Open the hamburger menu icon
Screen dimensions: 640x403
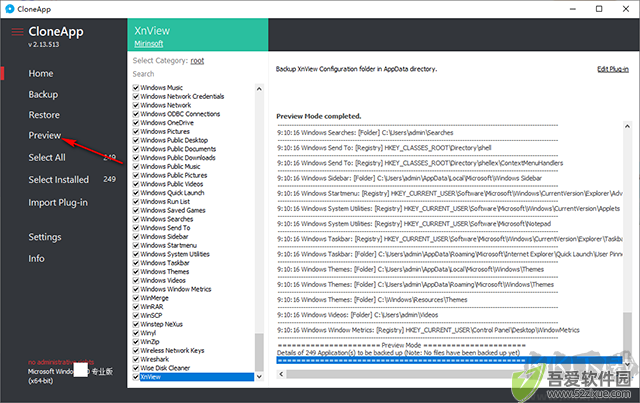pos(17,32)
